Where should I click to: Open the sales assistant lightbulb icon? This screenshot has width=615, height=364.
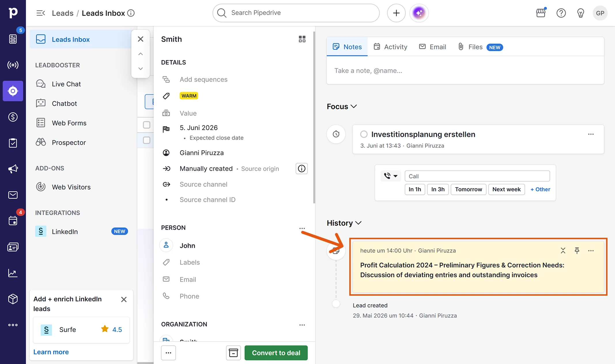(x=581, y=13)
